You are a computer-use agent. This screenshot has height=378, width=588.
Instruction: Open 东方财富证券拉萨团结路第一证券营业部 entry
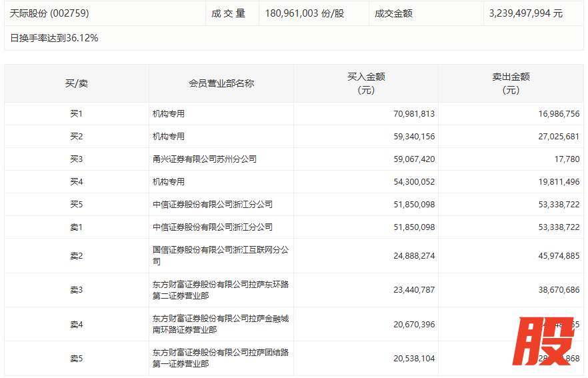point(221,359)
